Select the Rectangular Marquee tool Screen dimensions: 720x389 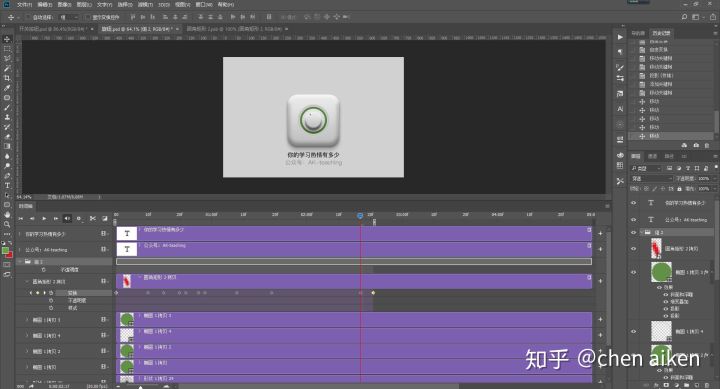7,49
